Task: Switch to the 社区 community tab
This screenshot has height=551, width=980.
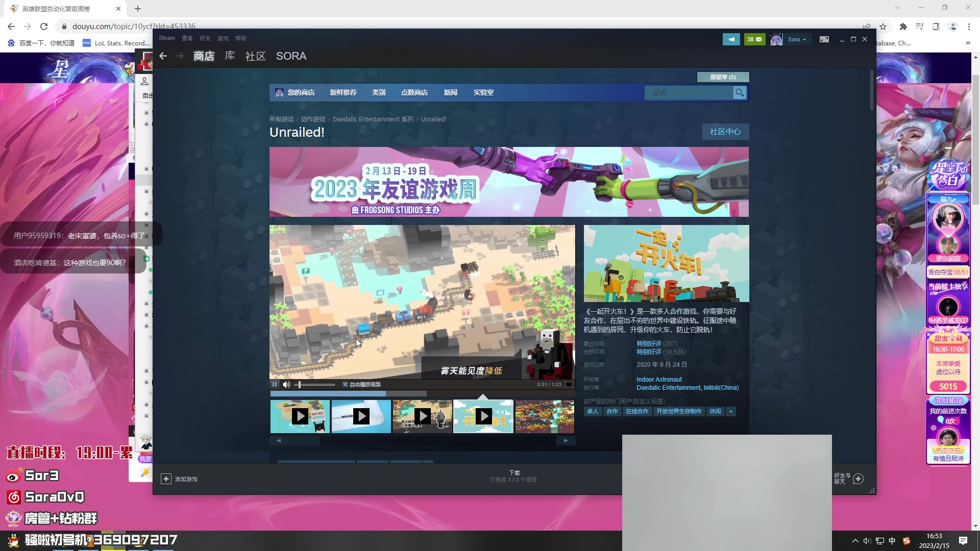Action: [x=255, y=56]
